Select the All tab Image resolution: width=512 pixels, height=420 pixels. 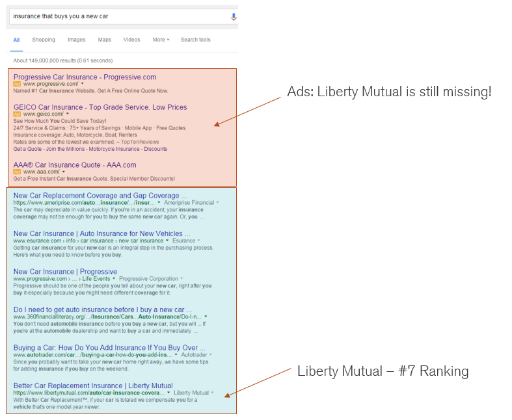coord(16,40)
